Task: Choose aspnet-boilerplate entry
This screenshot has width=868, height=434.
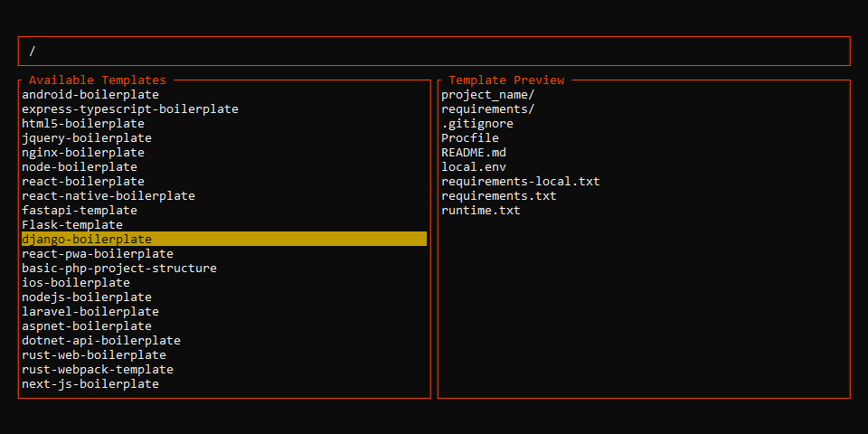Action: (87, 325)
